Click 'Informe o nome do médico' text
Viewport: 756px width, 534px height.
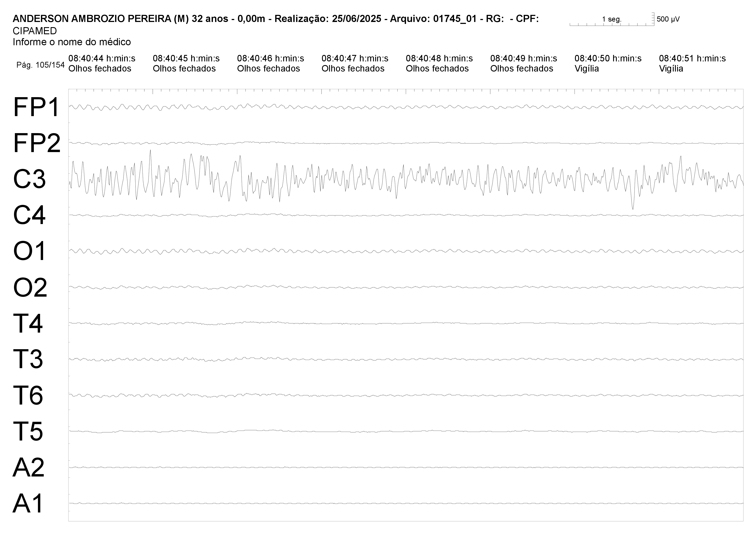point(72,42)
